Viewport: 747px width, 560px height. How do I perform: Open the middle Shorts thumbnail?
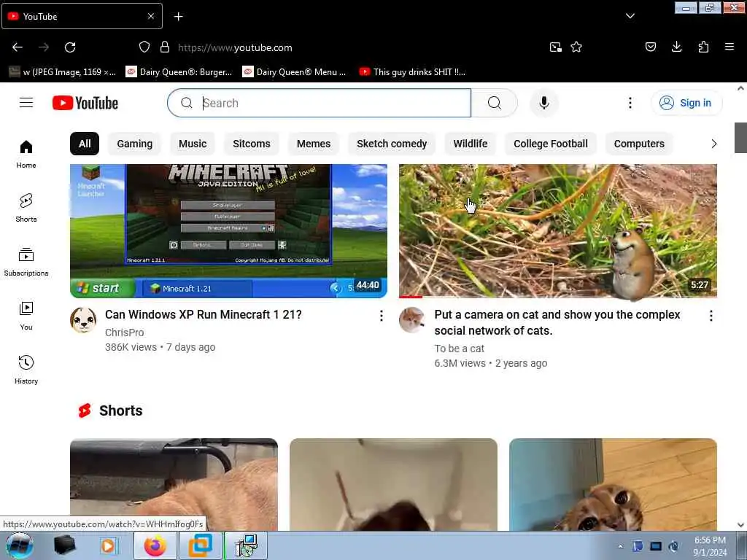(x=393, y=484)
